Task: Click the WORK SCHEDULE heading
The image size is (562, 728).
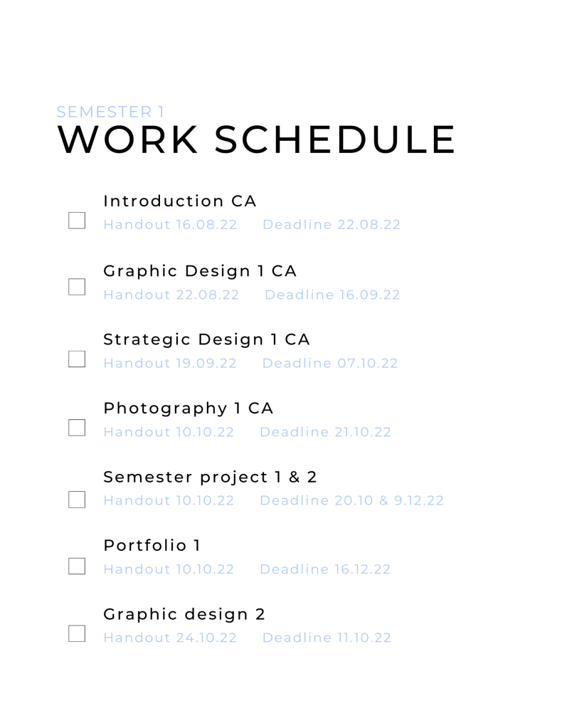Action: point(256,139)
